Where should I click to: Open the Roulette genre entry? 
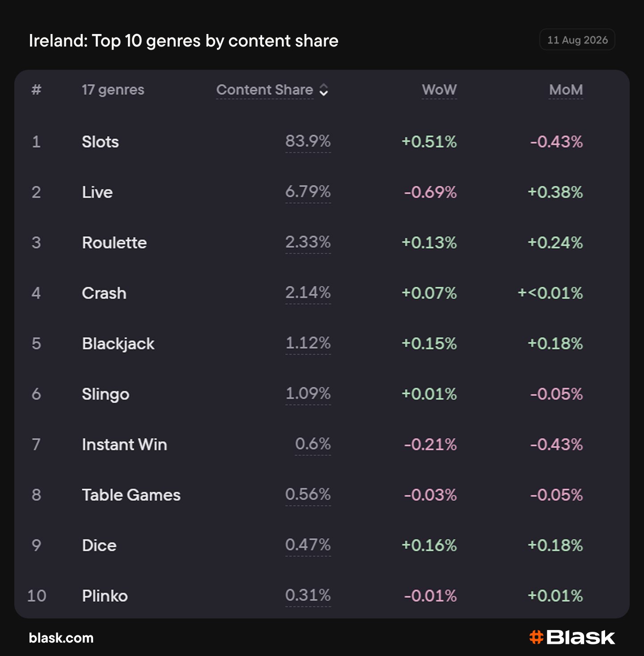[114, 243]
